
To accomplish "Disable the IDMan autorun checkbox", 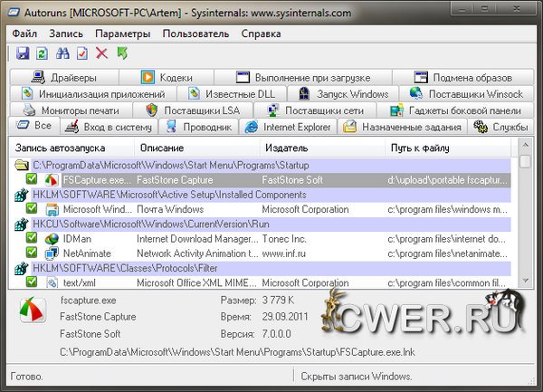I will coord(32,238).
